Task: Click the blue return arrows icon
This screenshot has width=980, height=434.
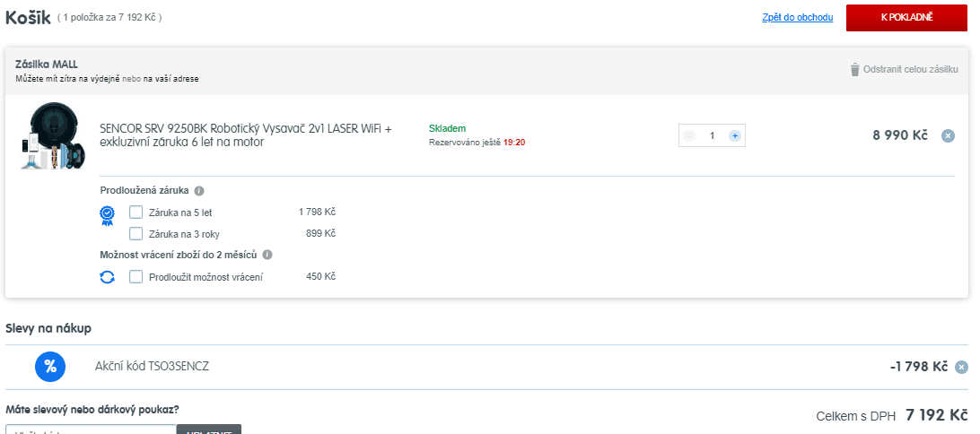Action: pyautogui.click(x=108, y=277)
